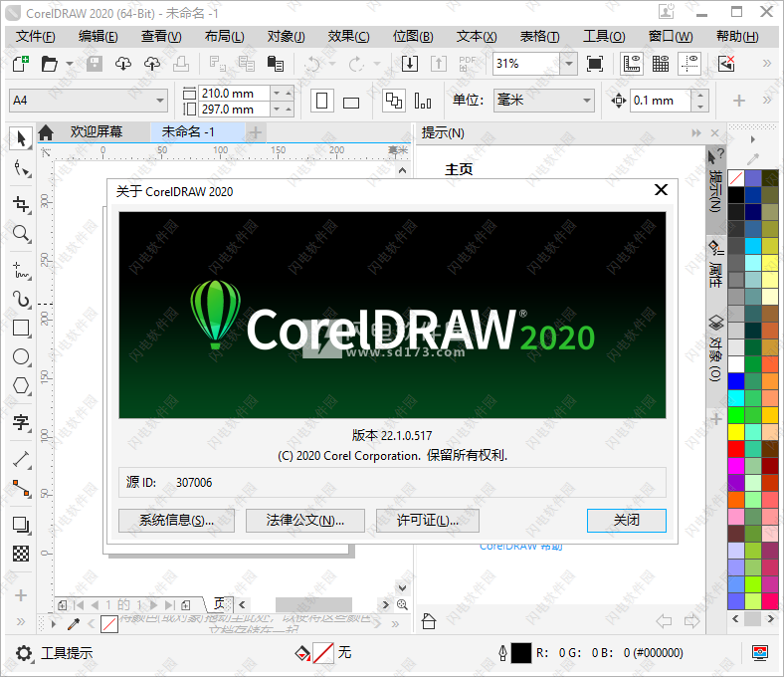Click the page height 297.0 mm field
Image resolution: width=784 pixels, height=677 pixels.
point(234,110)
